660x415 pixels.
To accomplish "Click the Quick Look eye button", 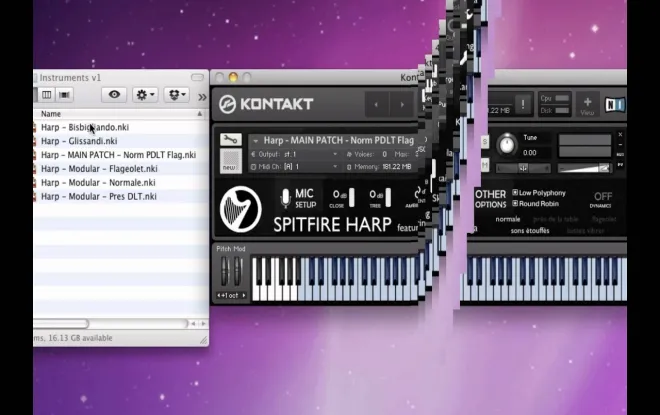I will 114,95.
